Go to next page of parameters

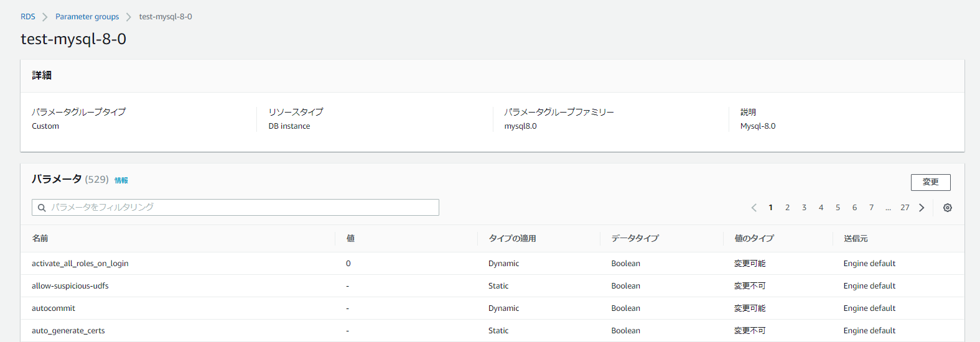coord(922,208)
